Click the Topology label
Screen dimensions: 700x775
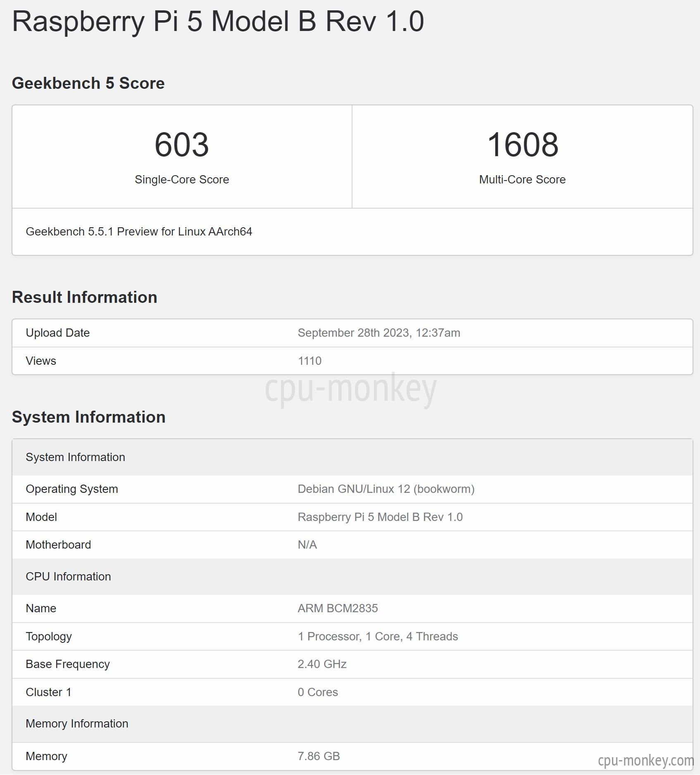point(49,637)
